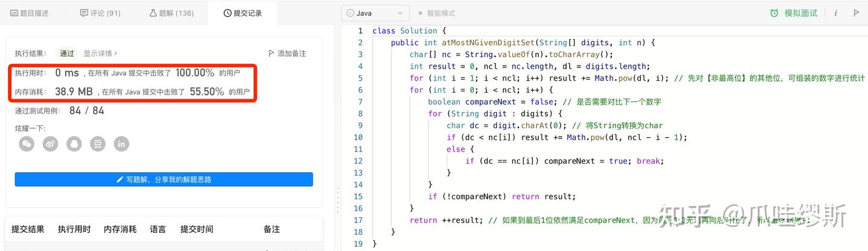This screenshot has height=251, width=868.
Task: Click code line 1 class Solution
Action: click(x=409, y=31)
